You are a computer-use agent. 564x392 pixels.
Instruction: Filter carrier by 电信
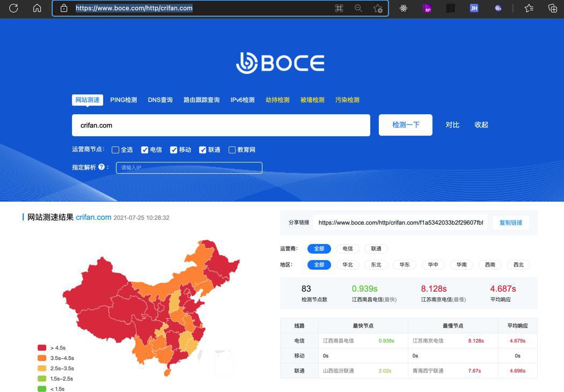tap(347, 249)
